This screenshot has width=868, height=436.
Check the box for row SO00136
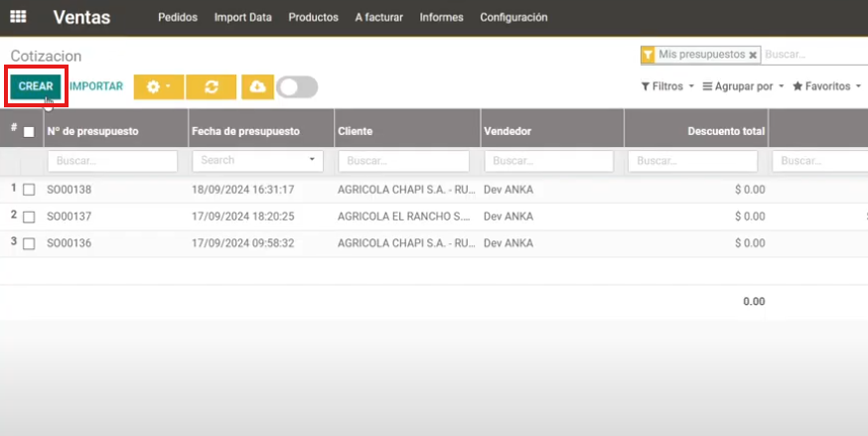[29, 243]
